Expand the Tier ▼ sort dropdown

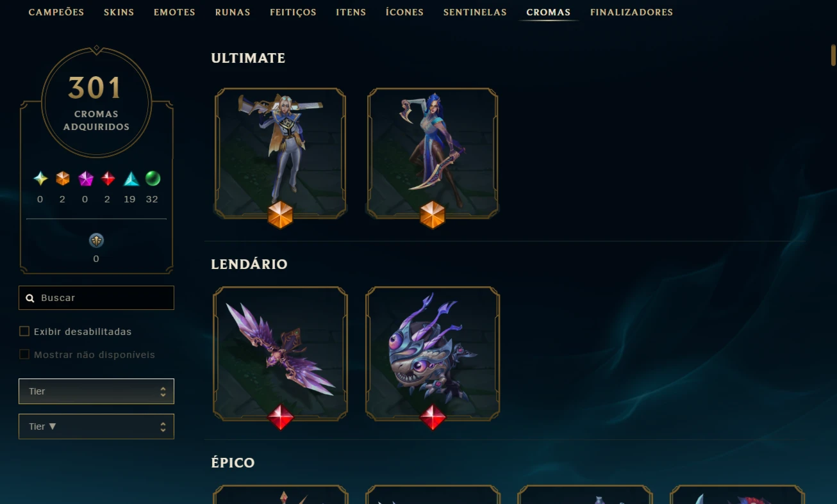96,427
